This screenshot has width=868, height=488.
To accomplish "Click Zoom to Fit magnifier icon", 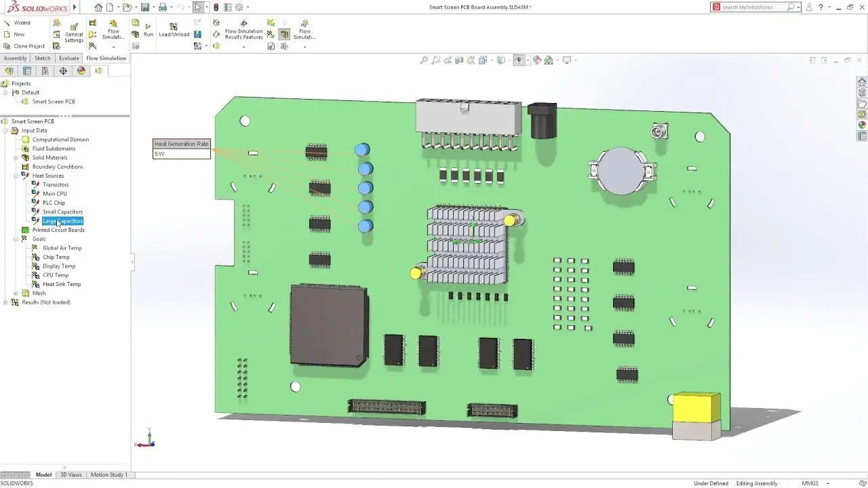I will pyautogui.click(x=425, y=60).
